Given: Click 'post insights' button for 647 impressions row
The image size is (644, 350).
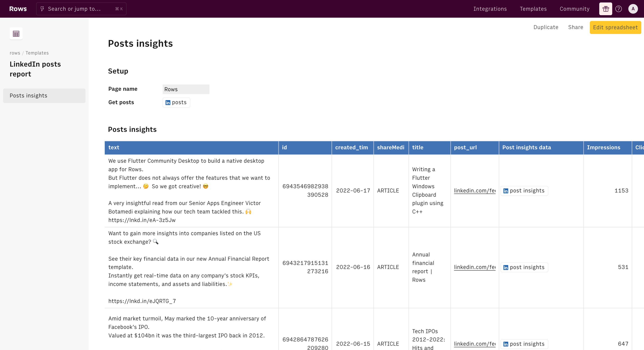Looking at the screenshot, I should pyautogui.click(x=524, y=344).
